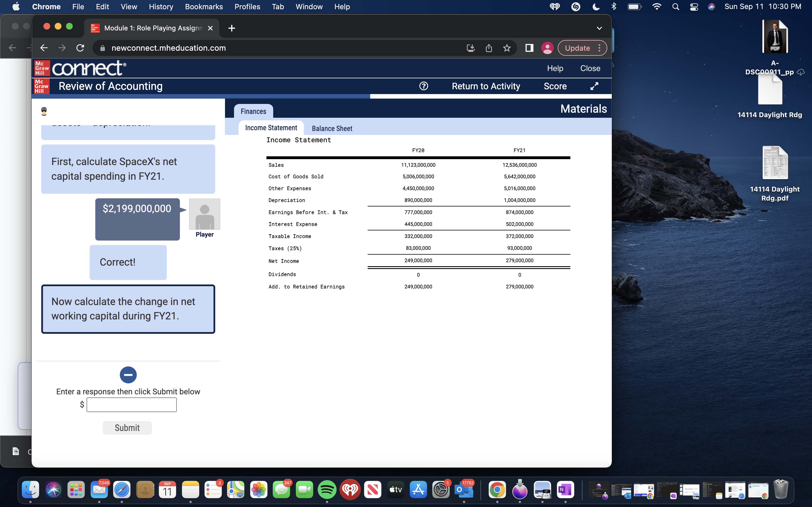The image size is (812, 507).
Task: Open the Chrome profile avatar
Action: click(547, 48)
